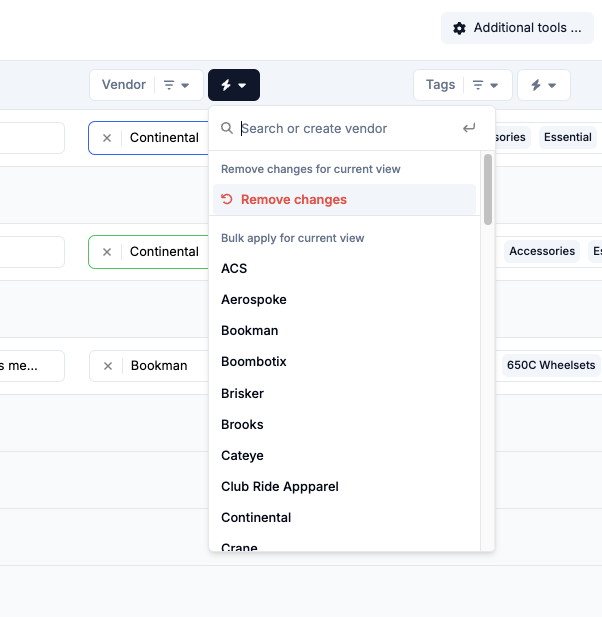Choose Brooks vendor option
Viewport: 602px width, 617px height.
pos(242,424)
